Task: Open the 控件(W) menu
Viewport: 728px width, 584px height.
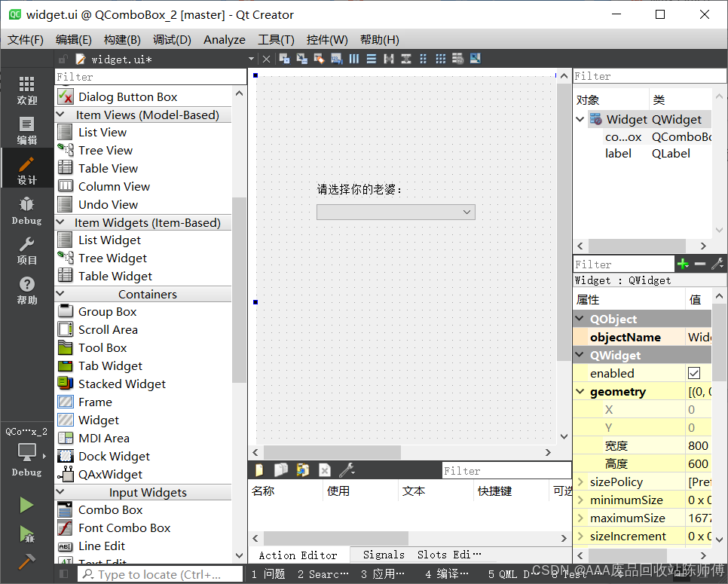Action: 327,40
